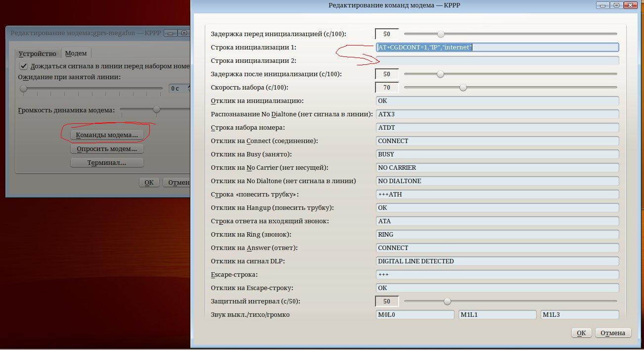Click the Задержка перед инициализацией value box
The image size is (644, 350).
tap(387, 34)
